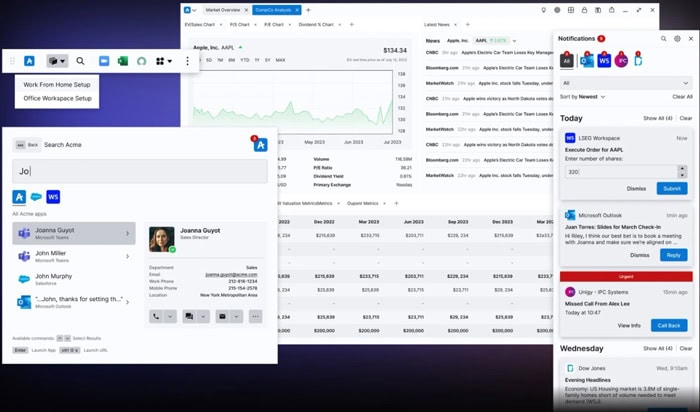Launch the Excel app from dock

(122, 61)
